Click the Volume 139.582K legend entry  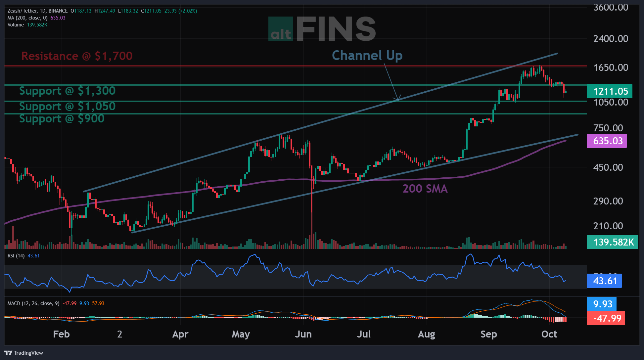(x=27, y=25)
